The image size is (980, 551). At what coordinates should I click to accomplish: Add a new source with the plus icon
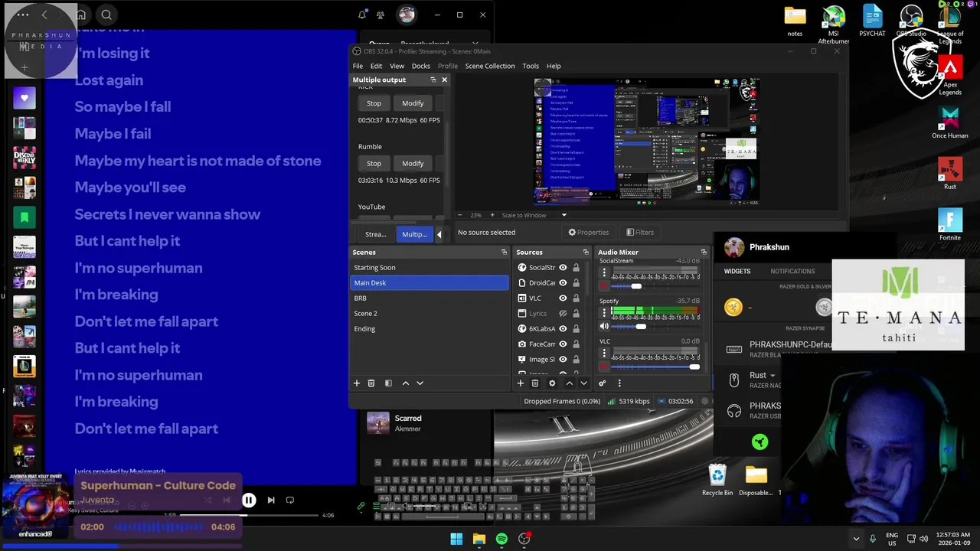coord(521,383)
